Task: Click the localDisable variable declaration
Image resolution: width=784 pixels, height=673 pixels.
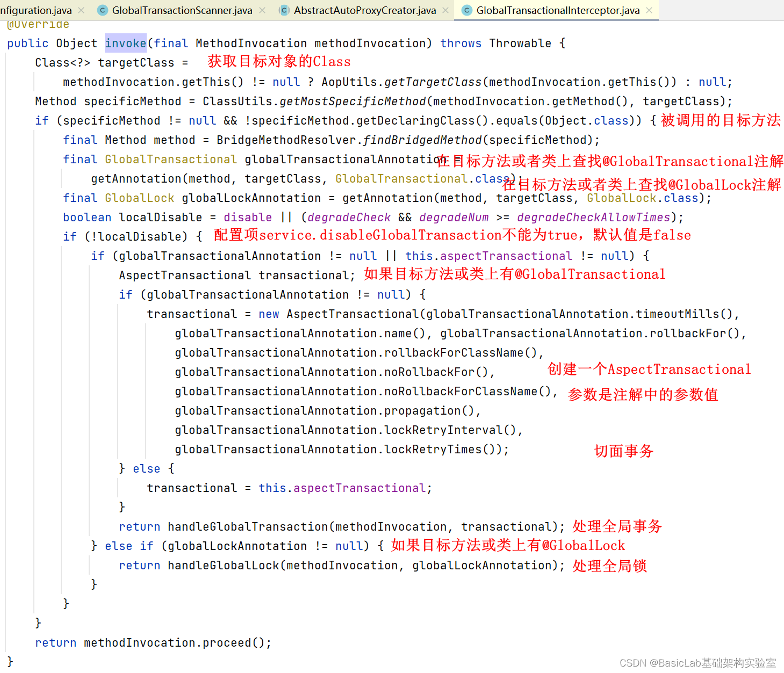Action: point(160,218)
